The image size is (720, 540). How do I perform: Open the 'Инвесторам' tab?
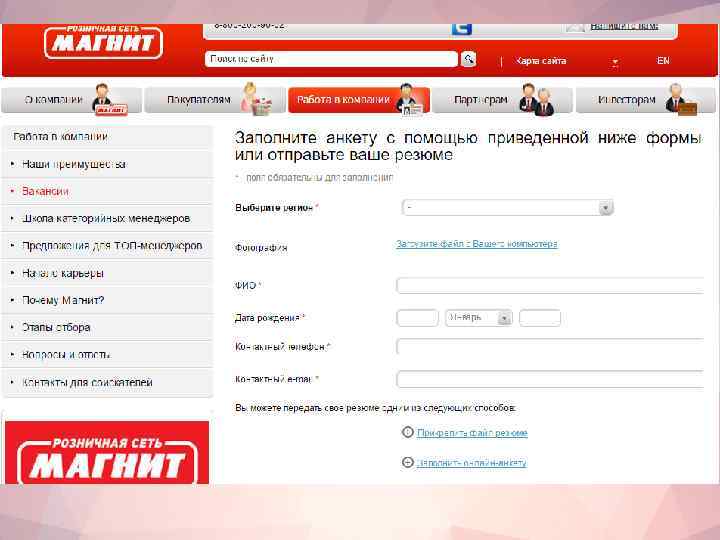646,100
